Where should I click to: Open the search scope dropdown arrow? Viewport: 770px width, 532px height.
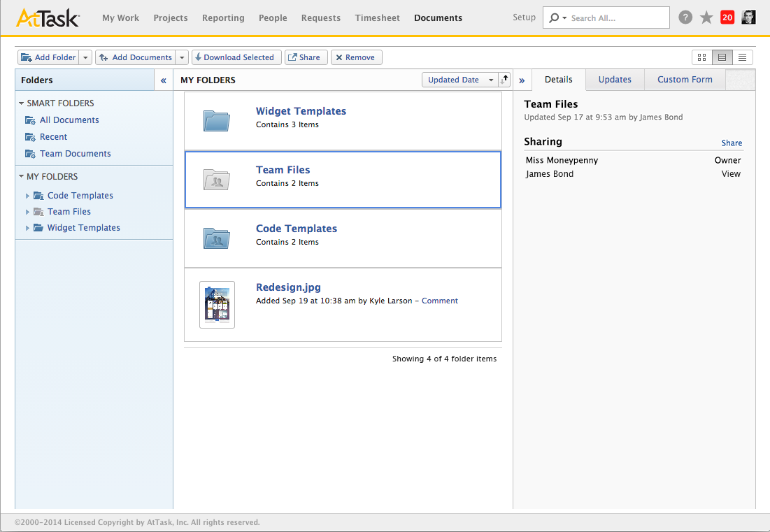click(564, 18)
